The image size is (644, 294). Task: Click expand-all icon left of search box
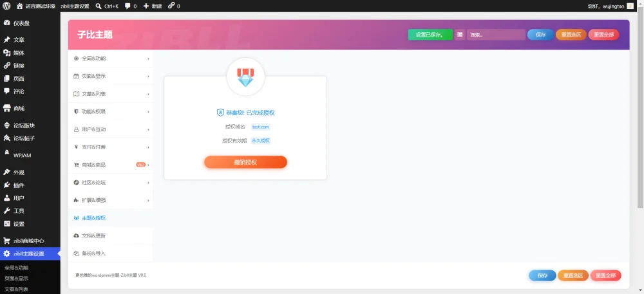(x=460, y=35)
